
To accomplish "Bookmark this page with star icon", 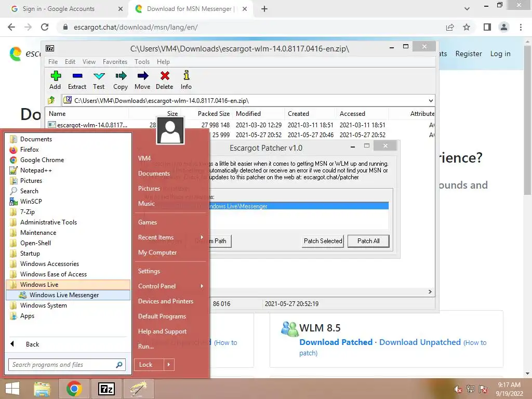I will point(467,27).
